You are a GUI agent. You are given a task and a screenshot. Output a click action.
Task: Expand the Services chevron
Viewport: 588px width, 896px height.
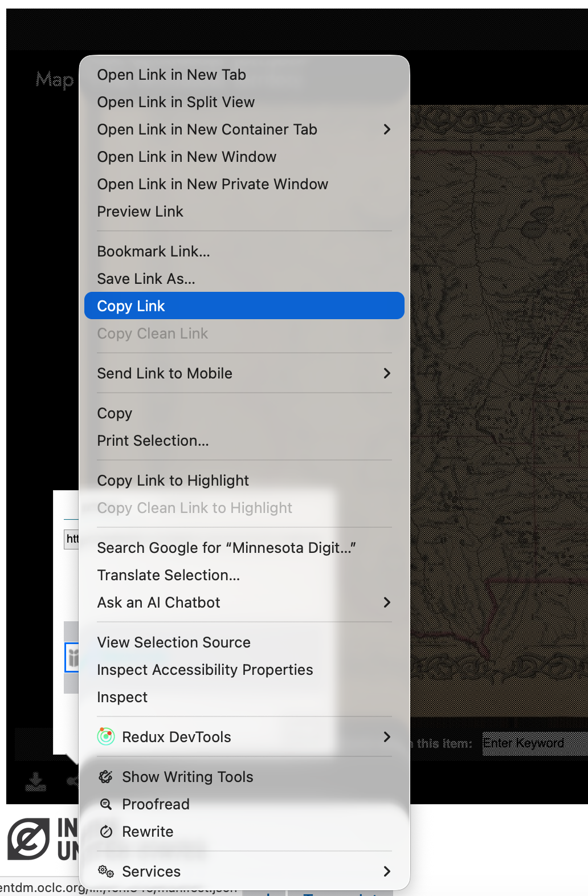pos(387,871)
